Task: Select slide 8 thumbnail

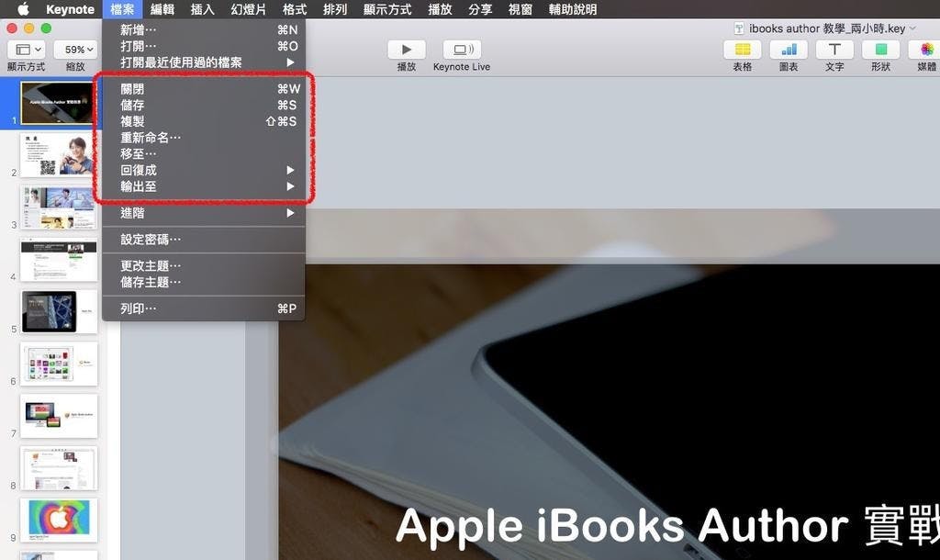Action: pyautogui.click(x=58, y=467)
